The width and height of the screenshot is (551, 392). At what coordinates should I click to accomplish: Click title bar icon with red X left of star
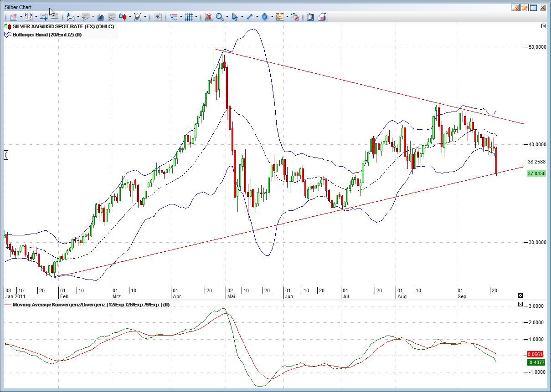(x=515, y=7)
